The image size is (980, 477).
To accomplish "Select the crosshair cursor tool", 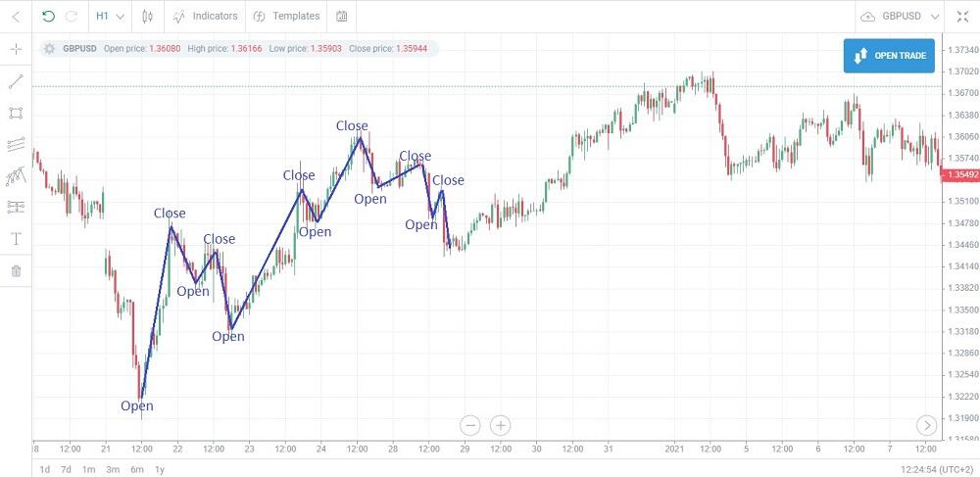I will [x=17, y=49].
